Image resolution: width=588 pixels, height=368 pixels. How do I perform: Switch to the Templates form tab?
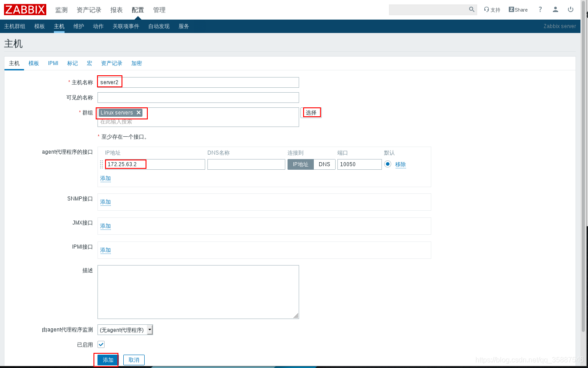tap(34, 63)
